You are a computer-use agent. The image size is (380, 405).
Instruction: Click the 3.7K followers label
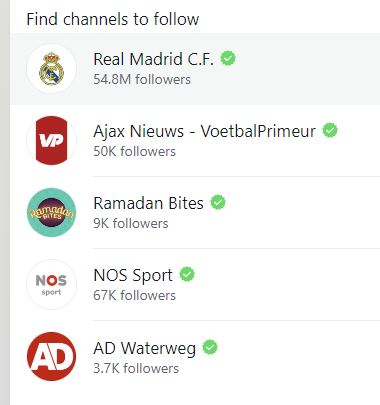click(x=136, y=368)
